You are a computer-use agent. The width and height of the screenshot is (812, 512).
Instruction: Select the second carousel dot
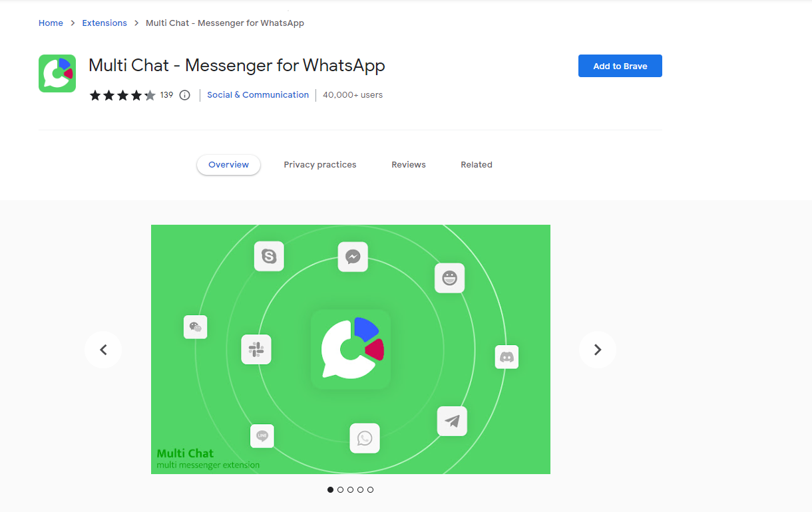pos(340,489)
